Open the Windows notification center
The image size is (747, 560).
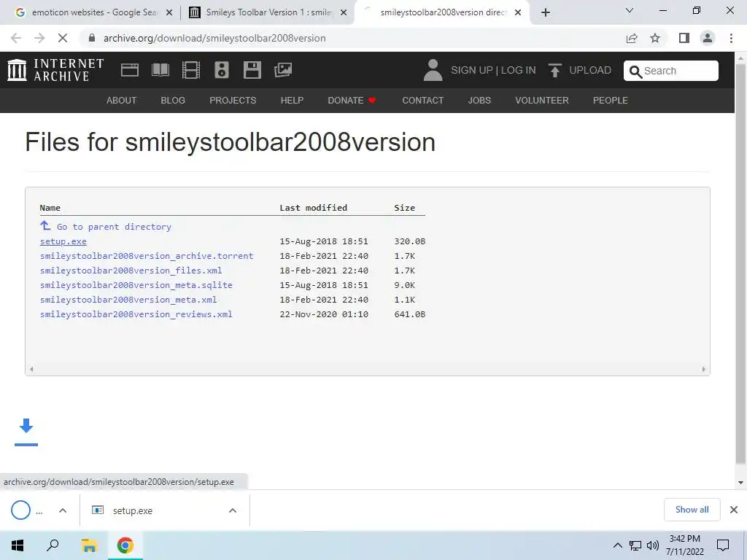pos(723,545)
